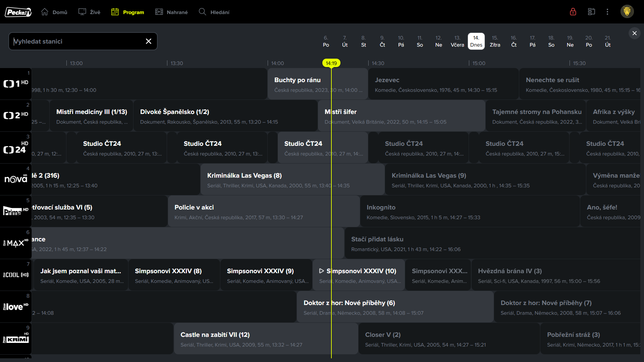This screenshot has width=644, height=362.
Task: Select day 19. Ne
Action: (570, 41)
